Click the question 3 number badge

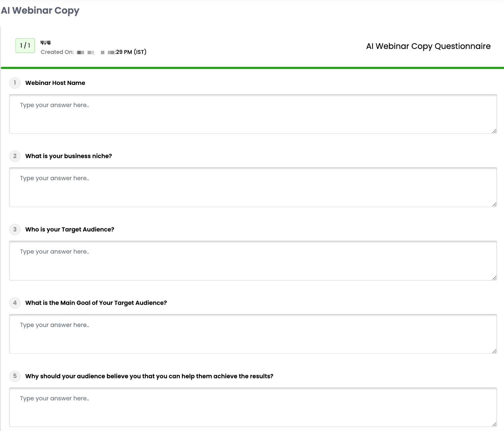tap(15, 229)
